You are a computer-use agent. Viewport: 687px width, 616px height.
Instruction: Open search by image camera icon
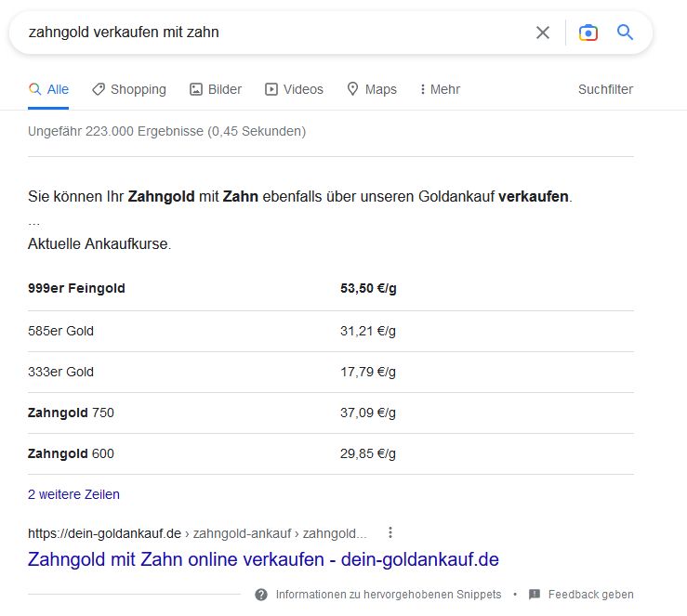click(588, 33)
